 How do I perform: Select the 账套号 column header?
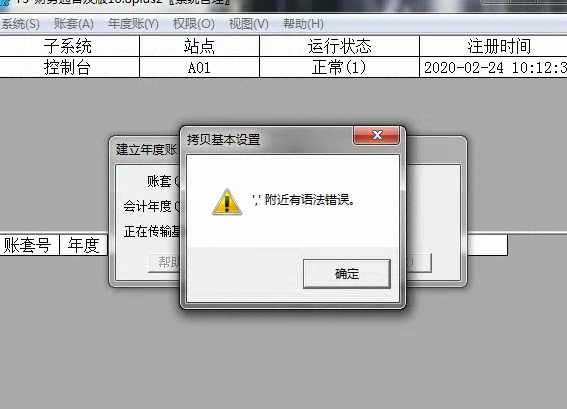click(x=29, y=245)
